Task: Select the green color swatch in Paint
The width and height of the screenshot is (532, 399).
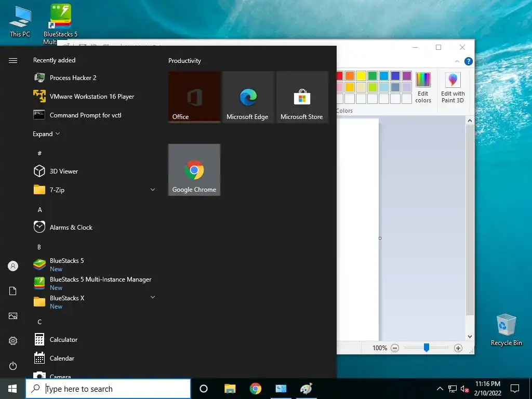Action: pos(373,76)
